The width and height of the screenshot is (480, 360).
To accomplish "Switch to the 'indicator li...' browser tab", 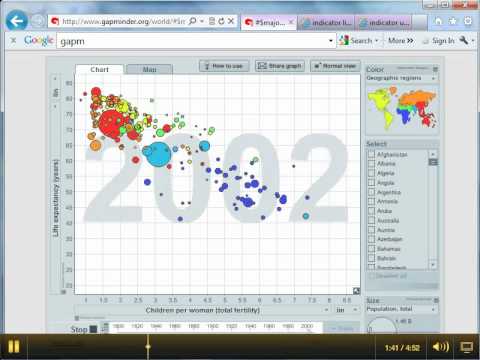I will (326, 23).
